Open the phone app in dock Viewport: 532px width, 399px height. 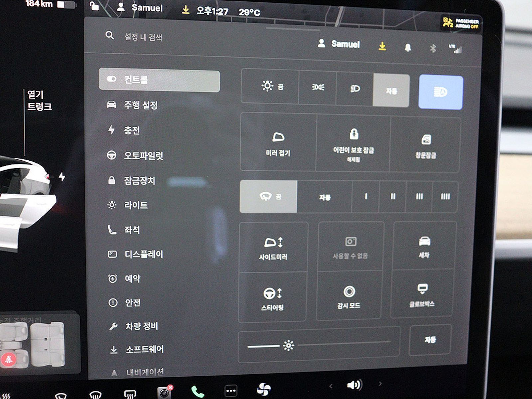pyautogui.click(x=198, y=392)
